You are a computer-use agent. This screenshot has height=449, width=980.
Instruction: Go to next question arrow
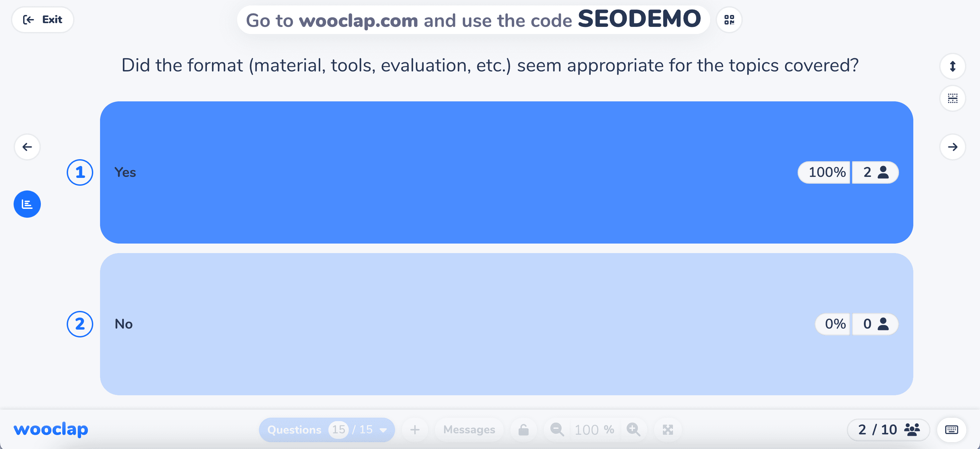click(x=952, y=147)
